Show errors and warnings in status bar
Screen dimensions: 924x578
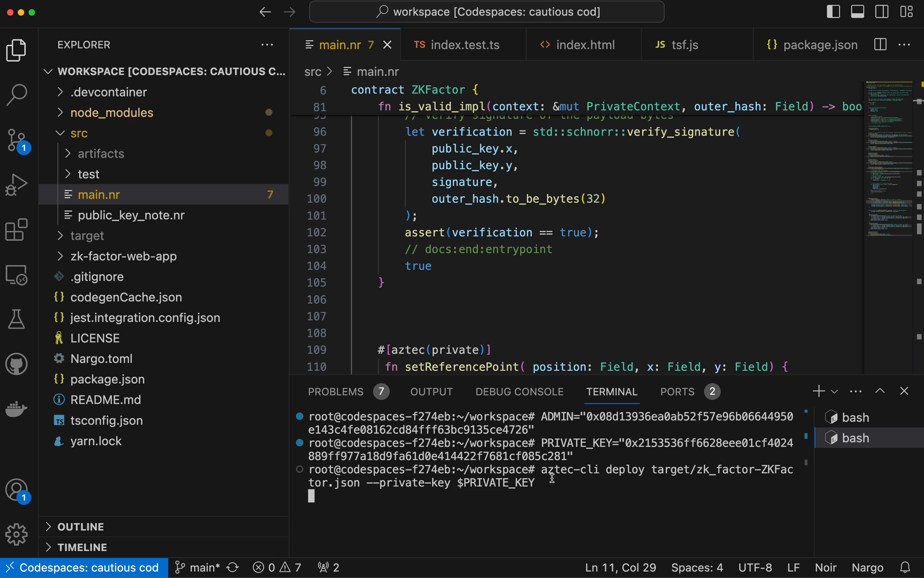[277, 567]
